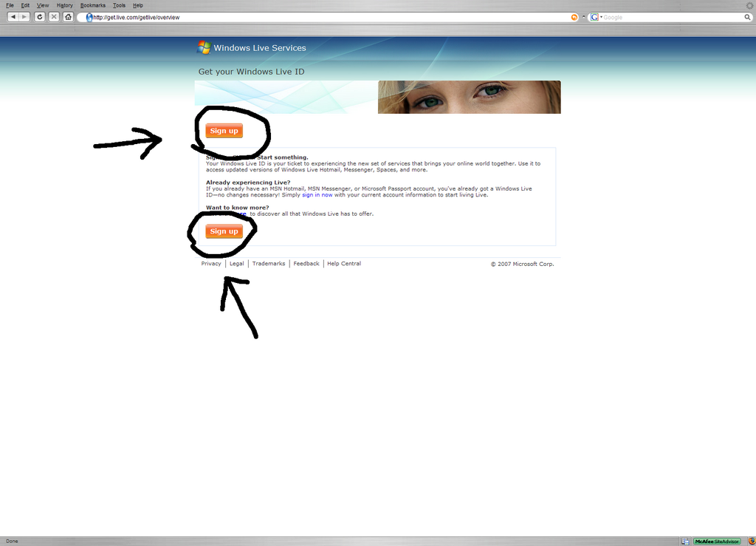
Task: Click the upper orange Sign up button
Action: point(224,131)
